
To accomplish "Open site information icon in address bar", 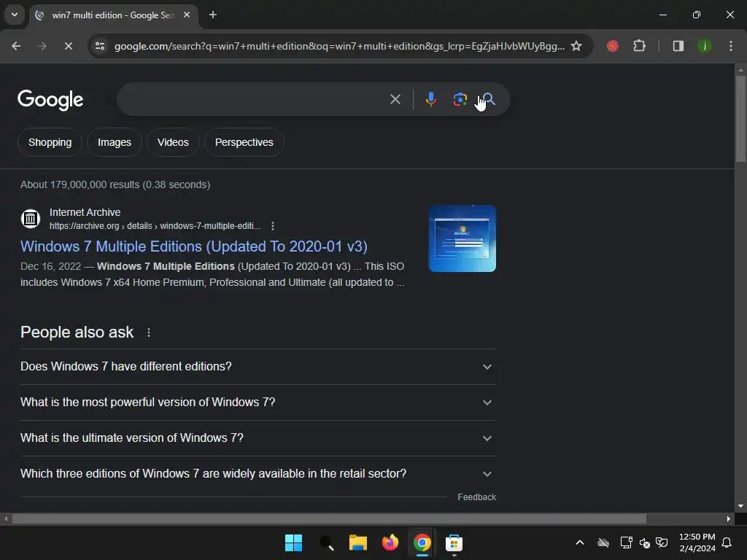I will coord(100,46).
